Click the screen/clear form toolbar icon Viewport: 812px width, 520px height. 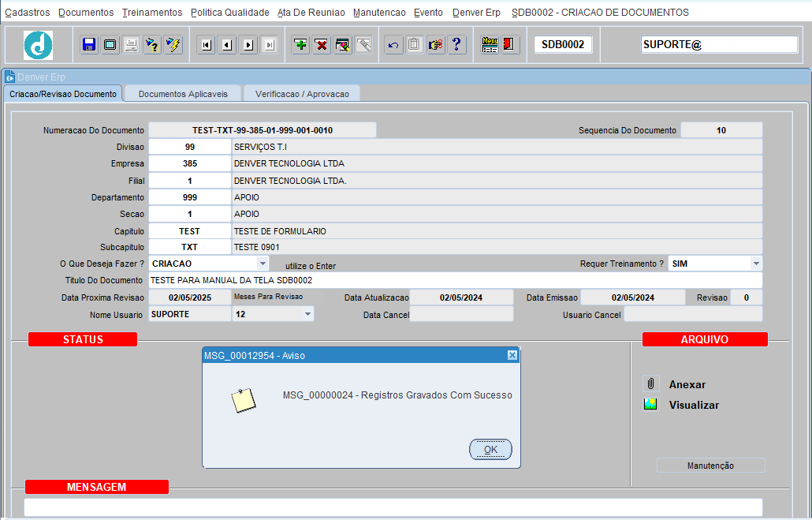[x=110, y=45]
